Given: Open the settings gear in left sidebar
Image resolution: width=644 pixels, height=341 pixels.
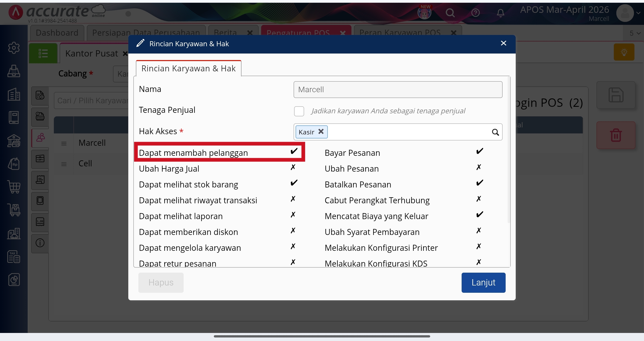Looking at the screenshot, I should [14, 47].
